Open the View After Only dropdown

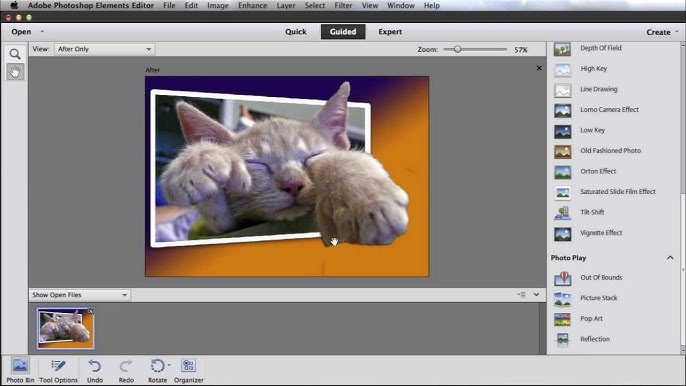(x=104, y=49)
